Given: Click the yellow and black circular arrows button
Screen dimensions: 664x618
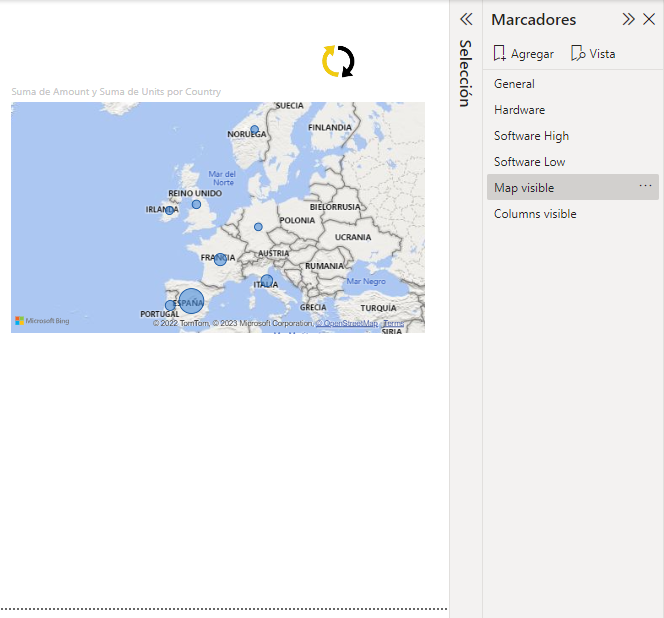Looking at the screenshot, I should [x=338, y=61].
